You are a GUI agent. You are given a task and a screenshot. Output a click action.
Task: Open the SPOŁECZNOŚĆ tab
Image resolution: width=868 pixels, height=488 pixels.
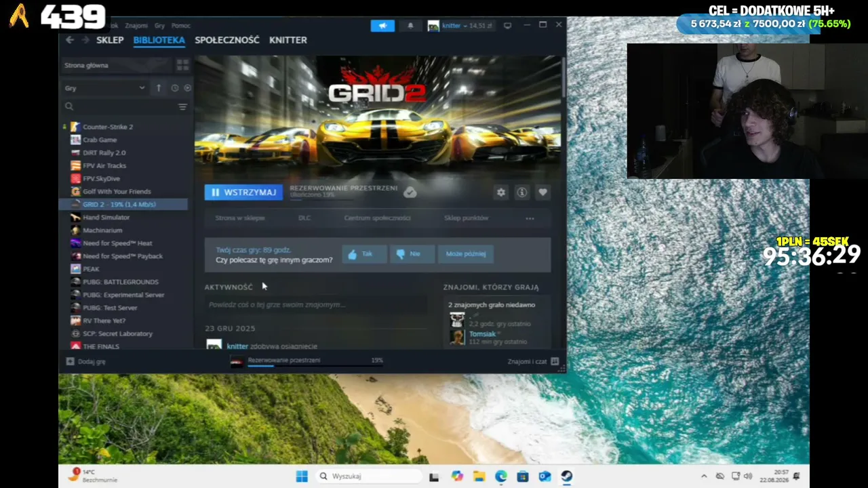(227, 40)
